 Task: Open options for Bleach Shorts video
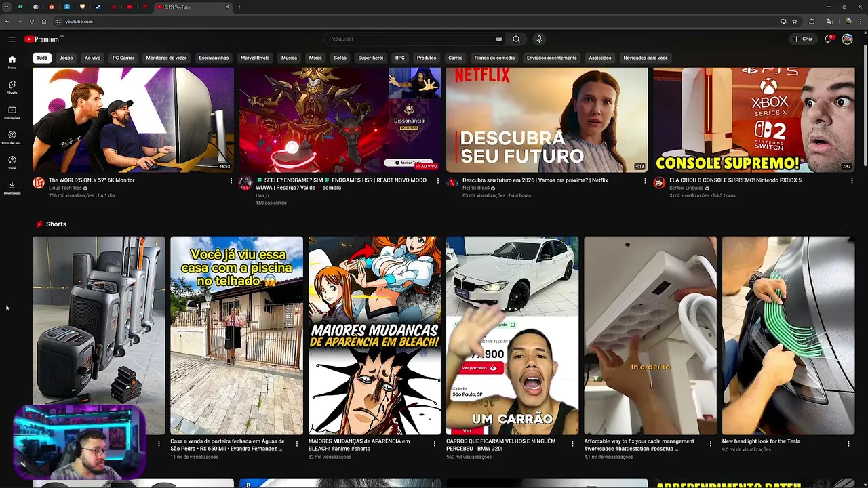point(435,444)
